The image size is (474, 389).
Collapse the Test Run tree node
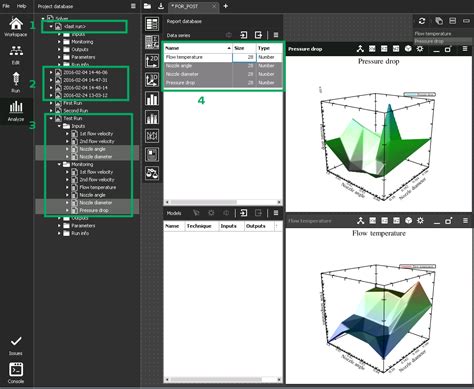[x=51, y=118]
